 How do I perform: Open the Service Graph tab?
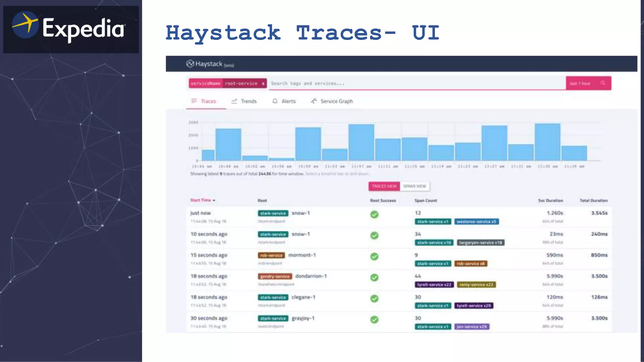tap(336, 101)
